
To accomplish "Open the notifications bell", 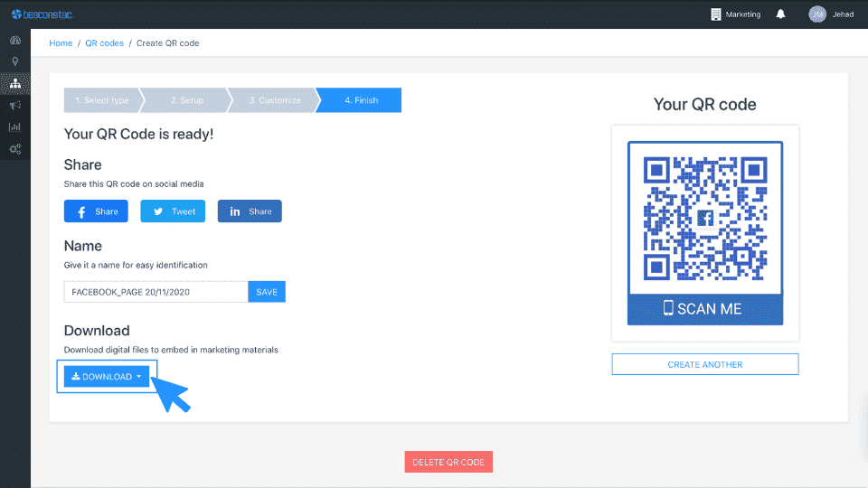I will (x=780, y=14).
